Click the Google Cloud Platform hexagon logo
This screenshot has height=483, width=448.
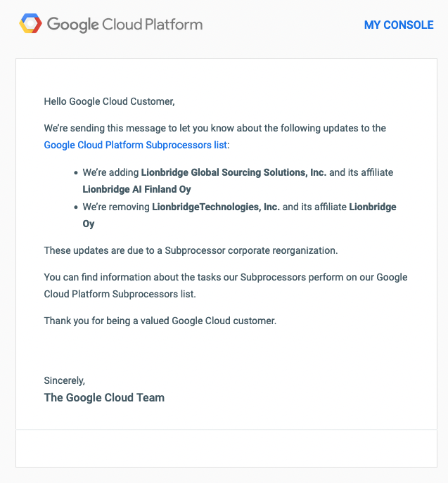[30, 23]
